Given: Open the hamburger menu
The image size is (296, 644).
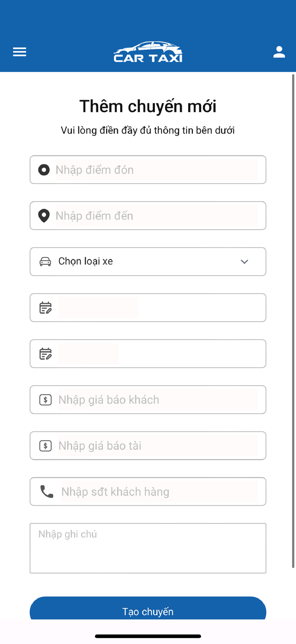Looking at the screenshot, I should coord(20,52).
